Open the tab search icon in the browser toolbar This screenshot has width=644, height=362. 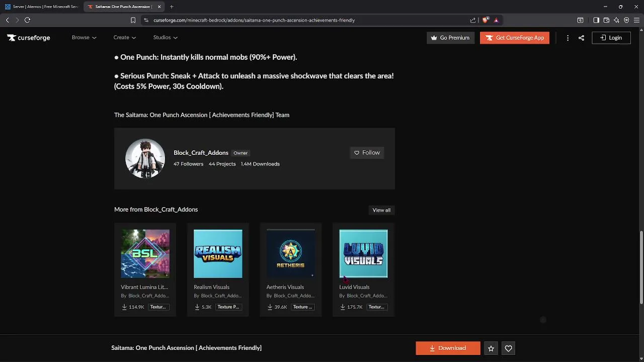(x=580, y=20)
